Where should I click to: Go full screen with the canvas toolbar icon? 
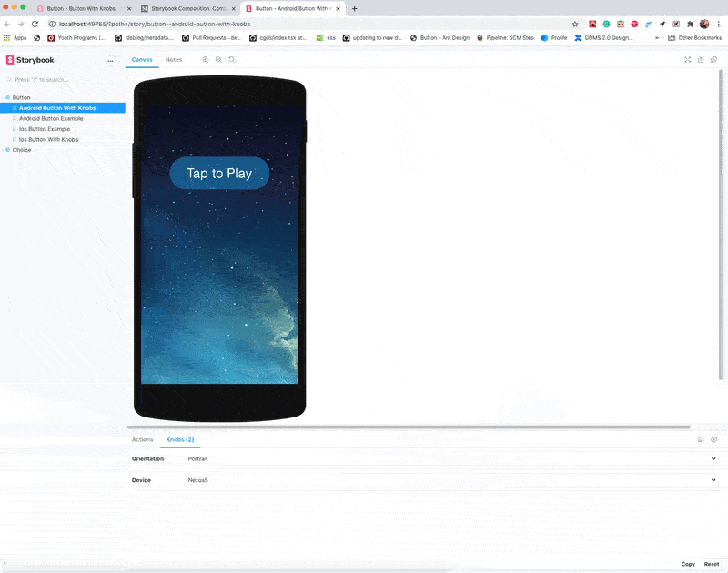point(688,59)
